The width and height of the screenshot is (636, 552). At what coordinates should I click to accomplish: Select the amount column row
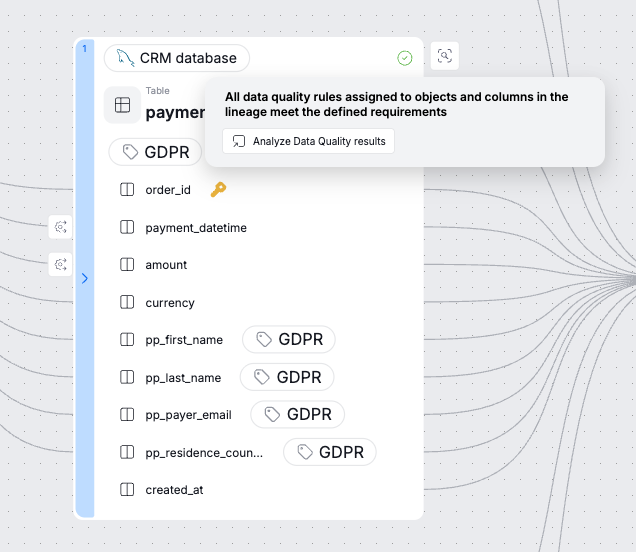tap(166, 265)
